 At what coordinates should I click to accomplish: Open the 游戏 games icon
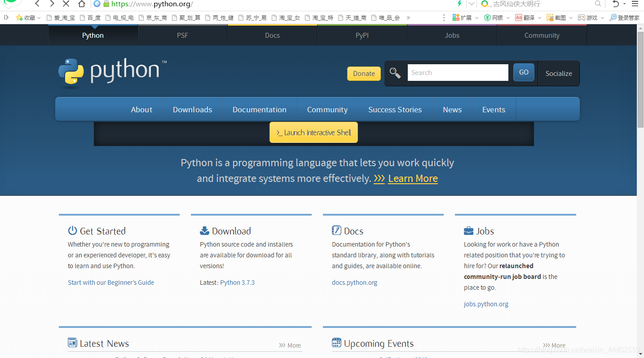click(x=582, y=18)
